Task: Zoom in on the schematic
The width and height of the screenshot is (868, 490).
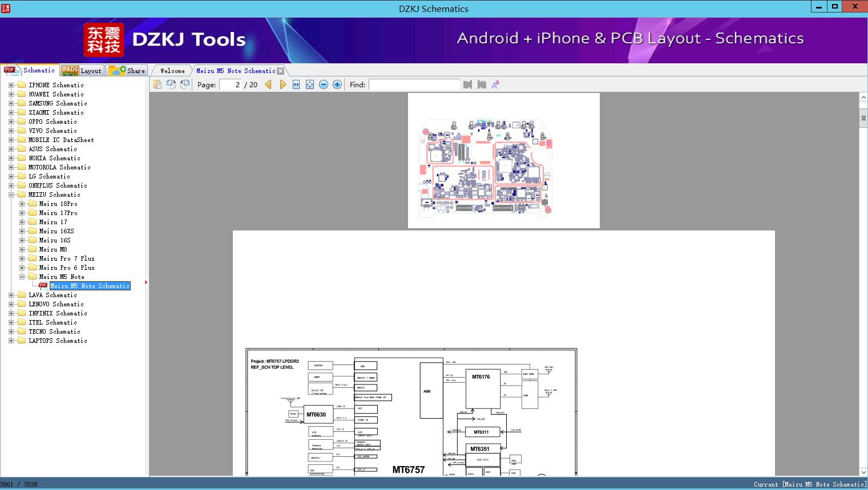Action: click(x=337, y=84)
